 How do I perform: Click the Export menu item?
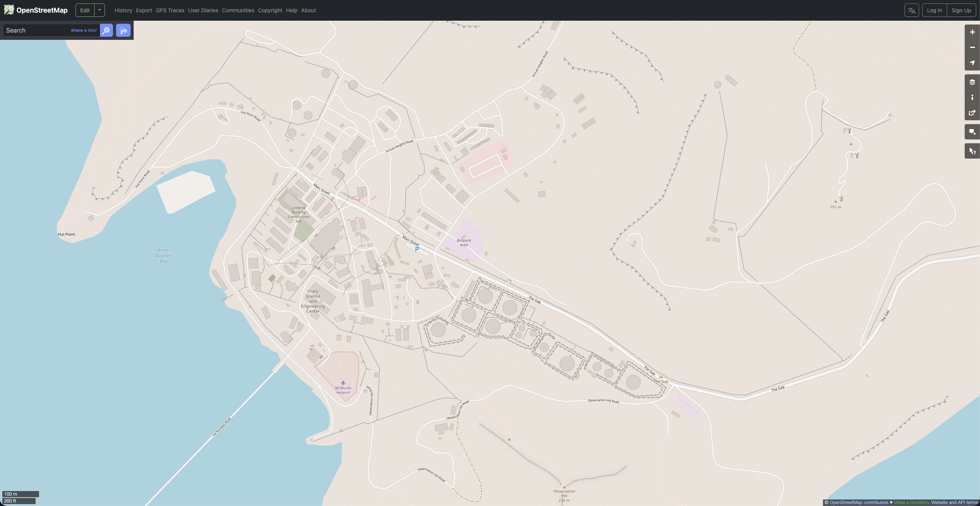pos(144,10)
